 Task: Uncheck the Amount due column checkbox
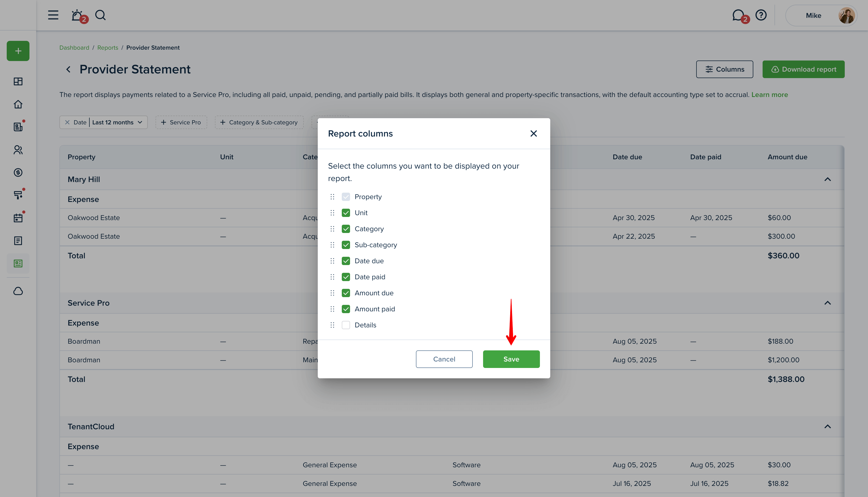[346, 293]
